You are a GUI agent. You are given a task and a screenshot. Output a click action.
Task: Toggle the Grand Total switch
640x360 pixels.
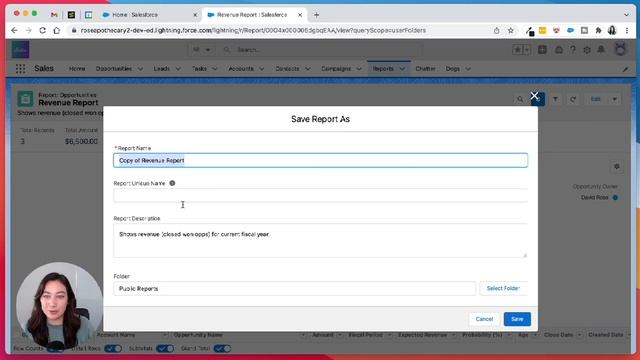pos(222,349)
